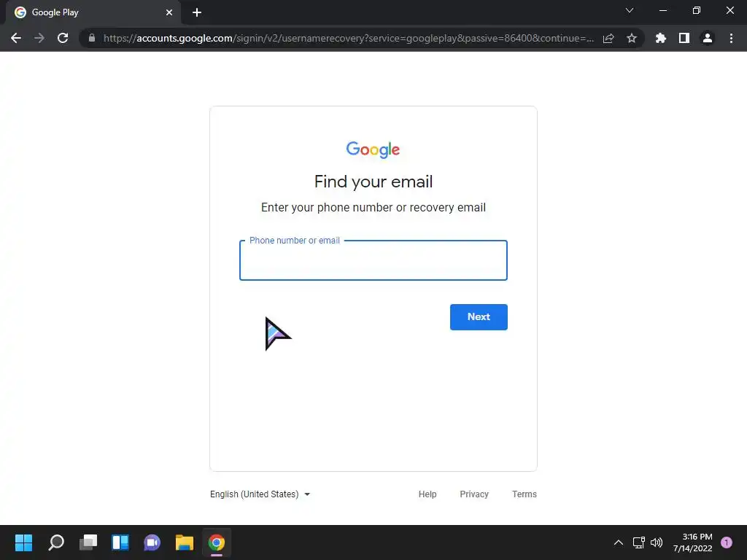
Task: Open the Chrome three-dot menu
Action: (731, 38)
